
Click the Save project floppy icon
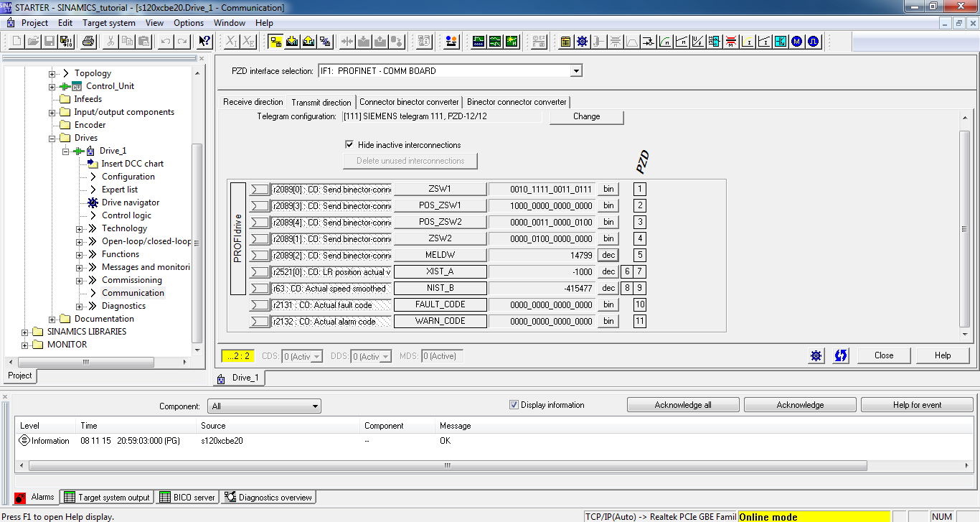[x=50, y=41]
